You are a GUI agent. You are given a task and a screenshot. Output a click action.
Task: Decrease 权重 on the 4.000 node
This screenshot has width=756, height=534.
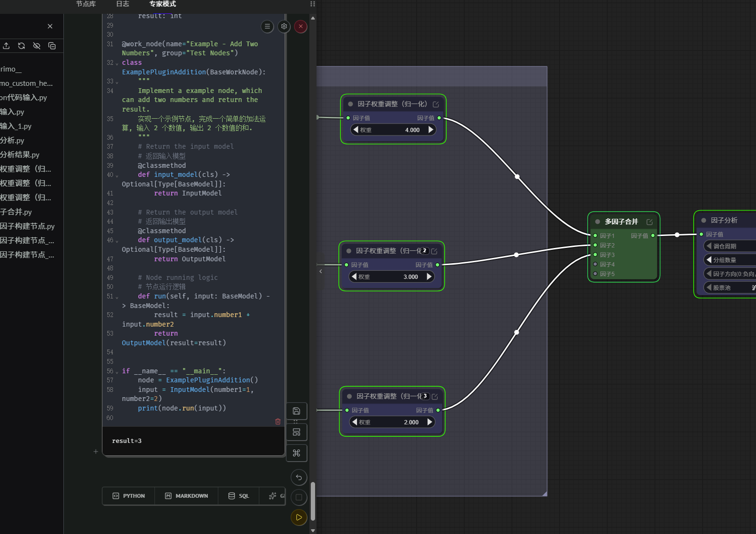click(x=356, y=130)
